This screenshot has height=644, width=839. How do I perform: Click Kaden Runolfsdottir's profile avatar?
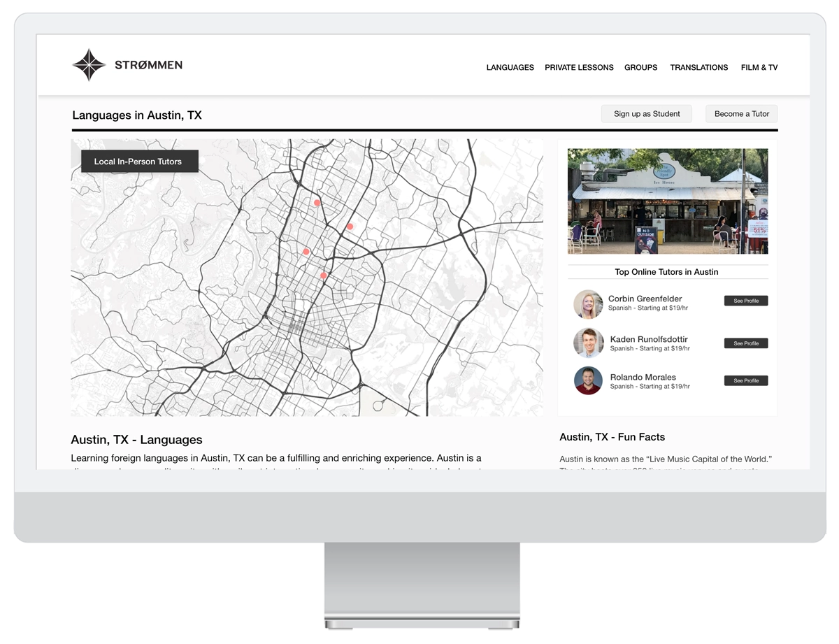click(x=588, y=343)
